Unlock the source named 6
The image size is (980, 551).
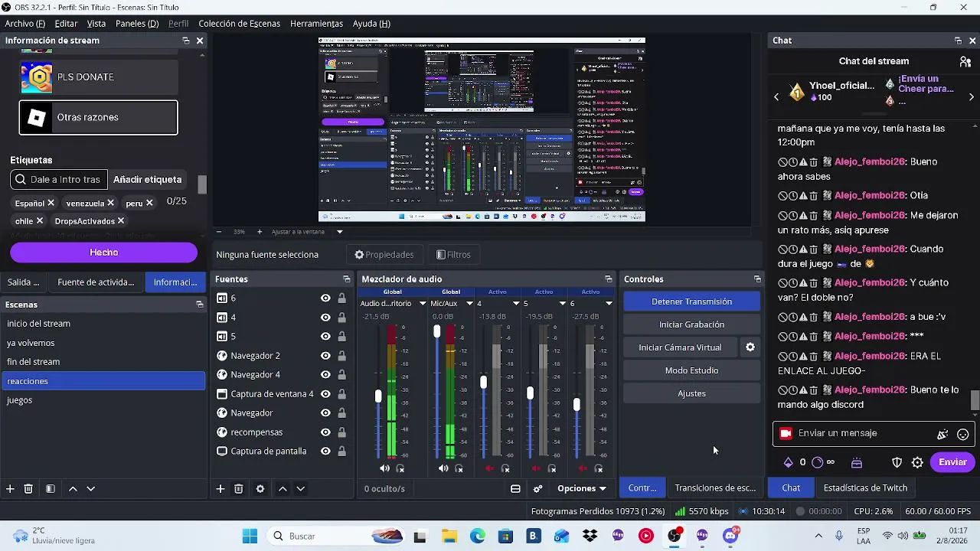pos(341,298)
